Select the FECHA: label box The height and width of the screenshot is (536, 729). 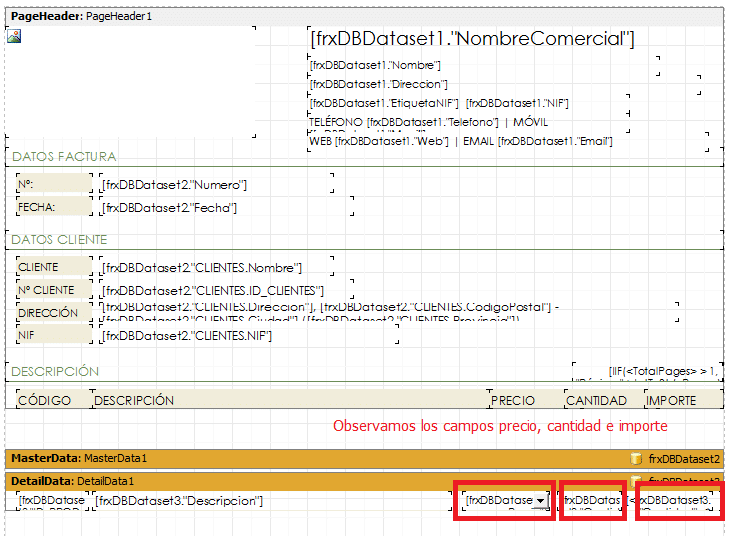(x=54, y=206)
